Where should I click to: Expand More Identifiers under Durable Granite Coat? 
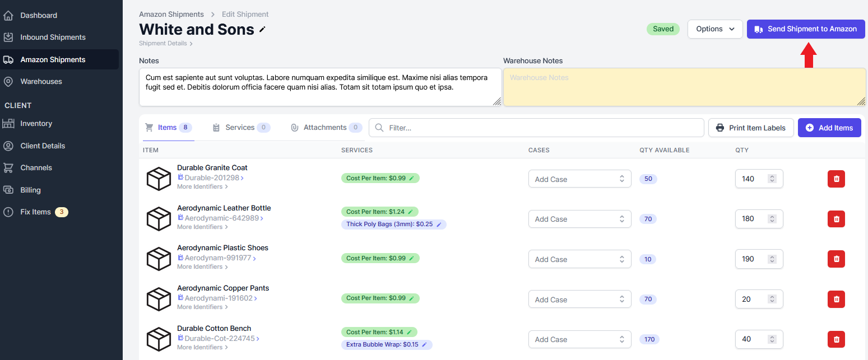pos(202,186)
